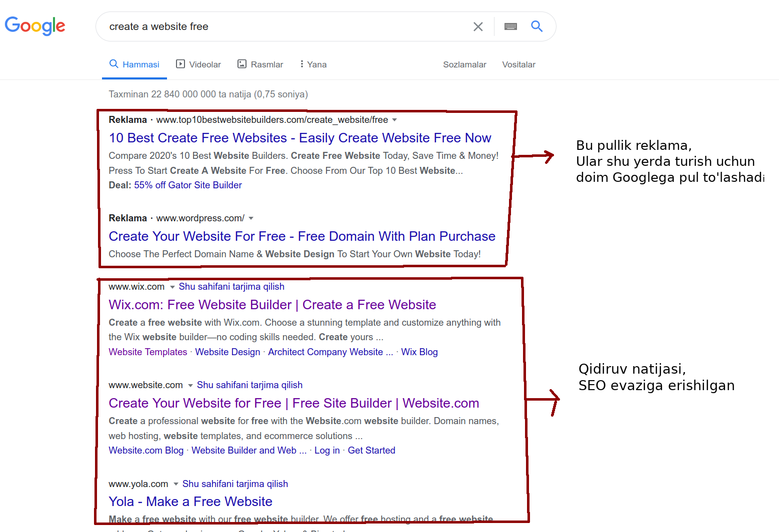Viewport: 779px width, 532px height.
Task: Open 'Website Builder and Web ...' sitelink
Action: (x=249, y=451)
